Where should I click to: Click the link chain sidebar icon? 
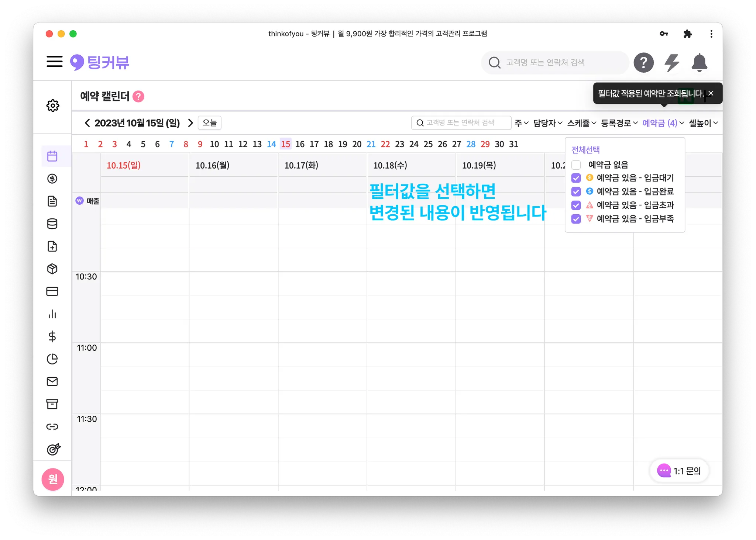click(52, 427)
